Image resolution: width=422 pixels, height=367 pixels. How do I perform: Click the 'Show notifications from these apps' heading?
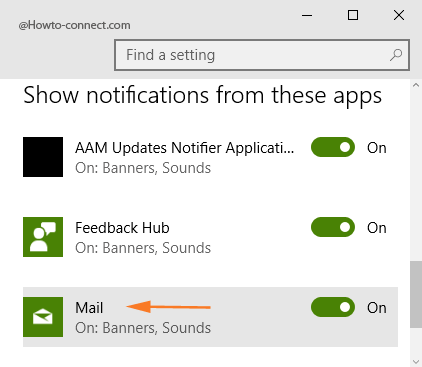202,96
